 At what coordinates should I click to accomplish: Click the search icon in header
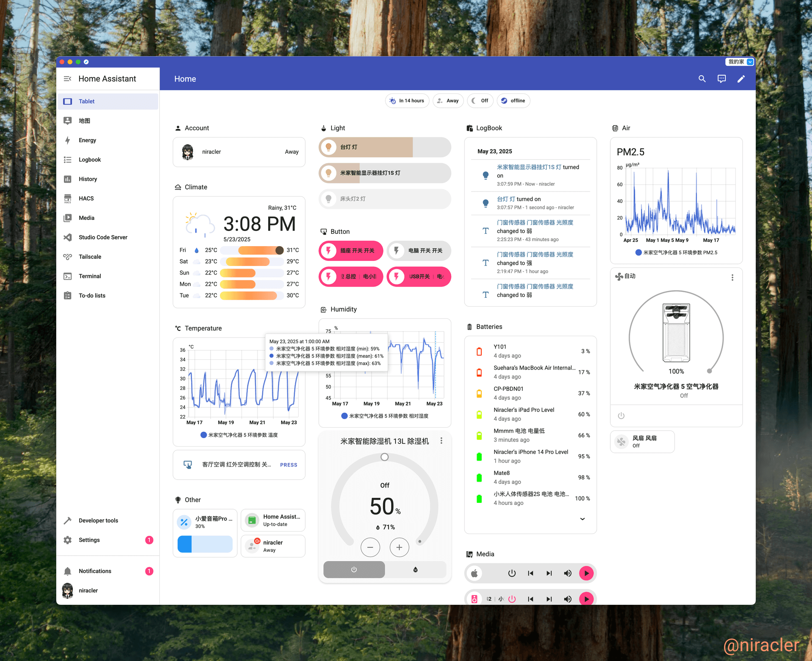(702, 79)
